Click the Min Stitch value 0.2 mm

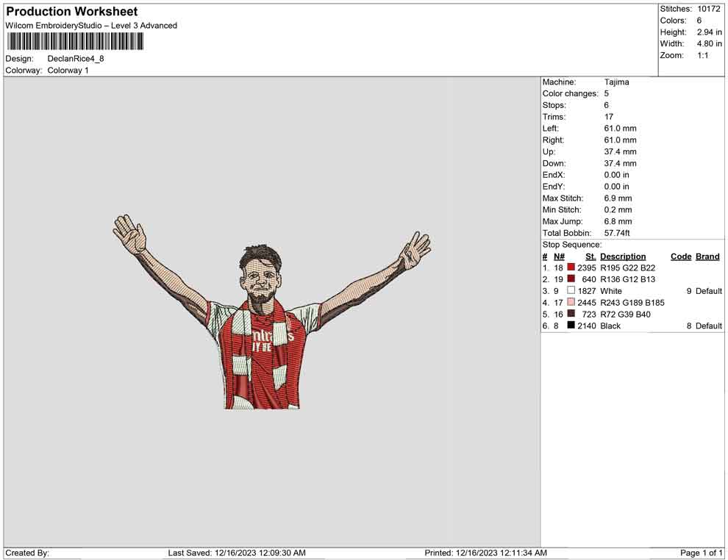pos(618,209)
